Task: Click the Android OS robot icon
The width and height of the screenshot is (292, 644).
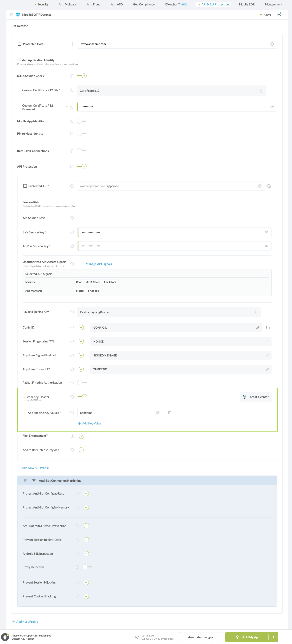Action: [5, 637]
